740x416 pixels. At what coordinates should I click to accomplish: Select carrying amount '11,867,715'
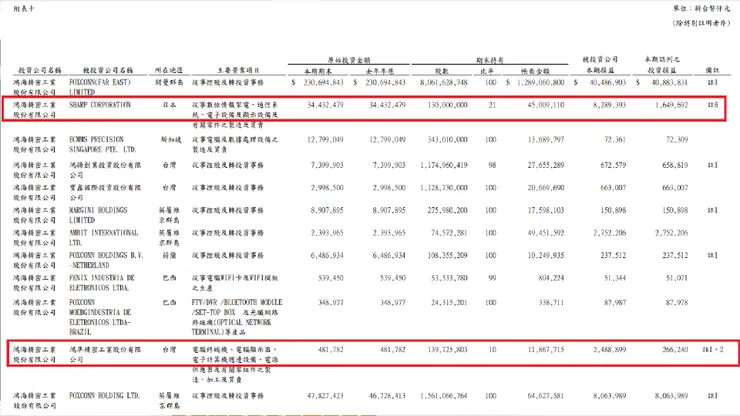pyautogui.click(x=546, y=350)
